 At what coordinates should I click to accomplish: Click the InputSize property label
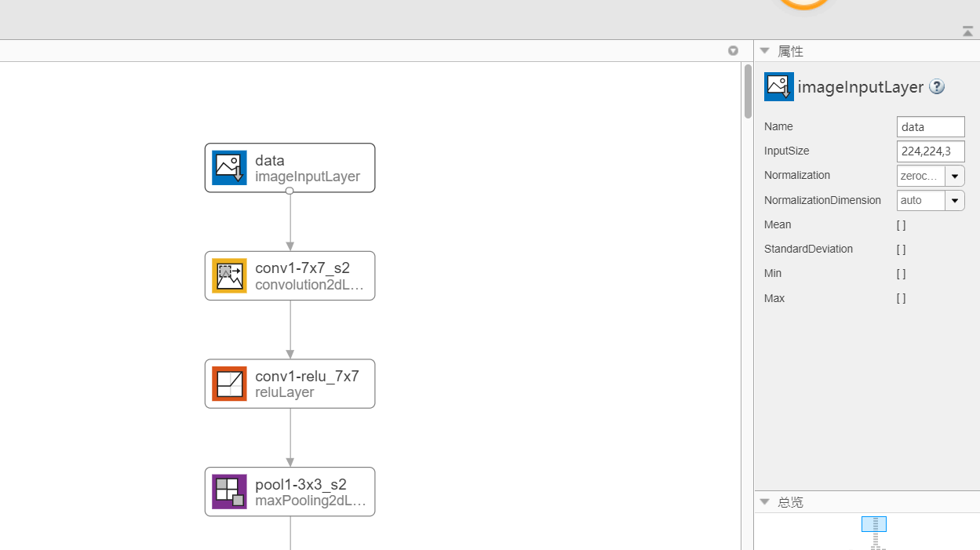pos(786,151)
